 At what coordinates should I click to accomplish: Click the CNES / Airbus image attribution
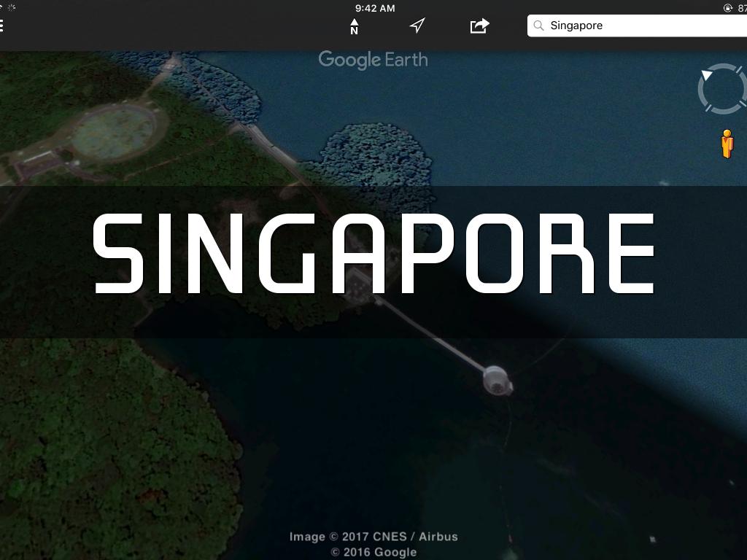coord(373,537)
